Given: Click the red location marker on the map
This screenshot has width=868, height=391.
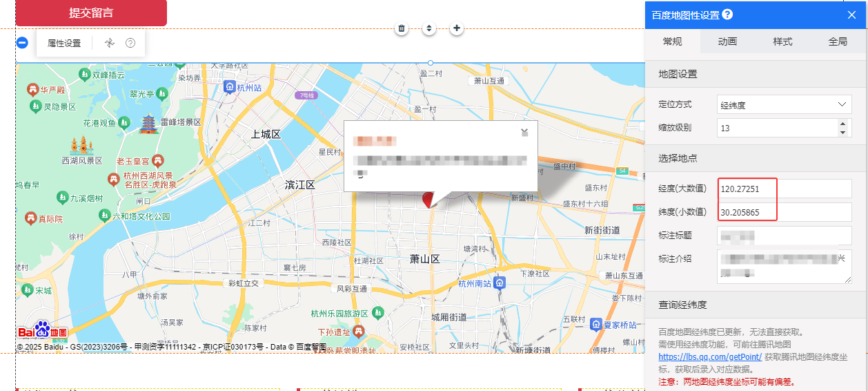Looking at the screenshot, I should coord(427,200).
